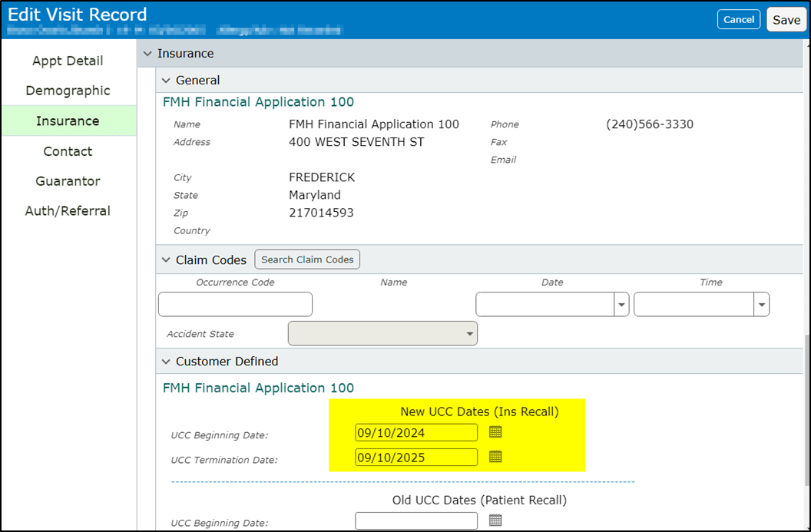Open calendar for old UCC Beginning Date
The image size is (811, 532).
tap(495, 520)
